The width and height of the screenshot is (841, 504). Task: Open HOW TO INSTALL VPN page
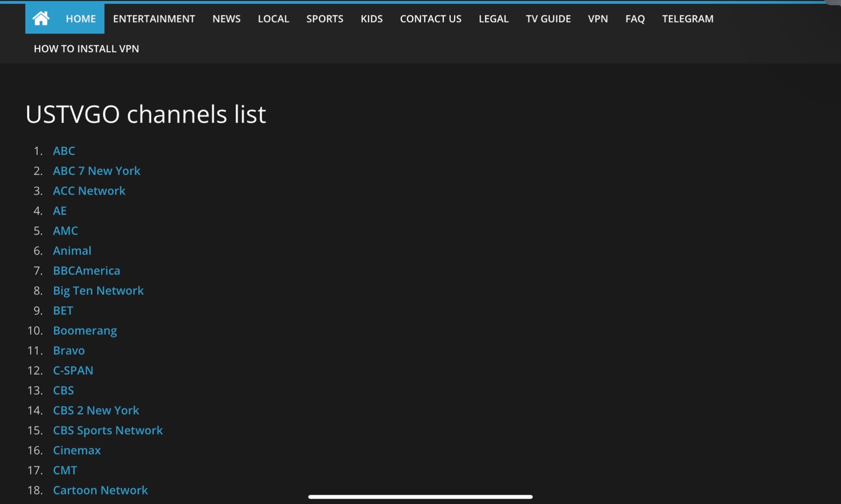(86, 49)
